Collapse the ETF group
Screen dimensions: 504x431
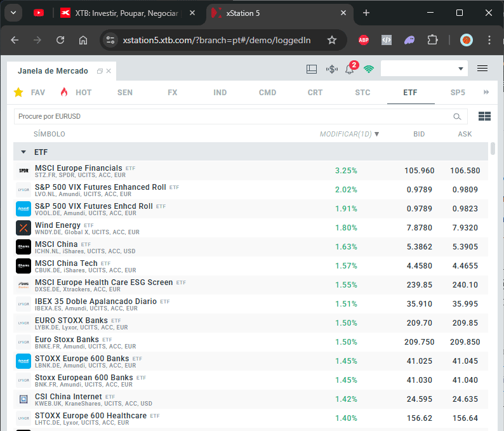click(23, 152)
